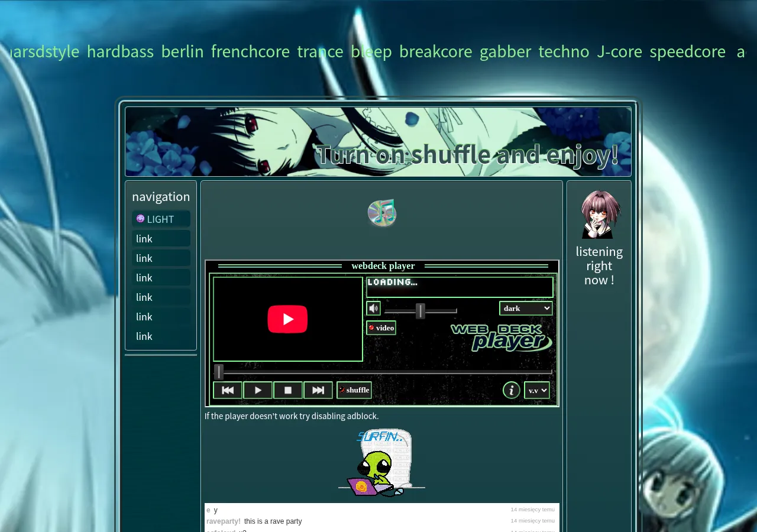
Task: Mute the player with the speaker icon
Action: point(374,309)
